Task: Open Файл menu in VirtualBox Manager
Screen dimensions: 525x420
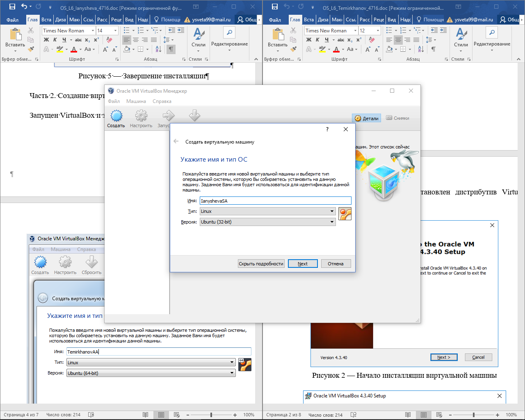Action: coord(114,101)
